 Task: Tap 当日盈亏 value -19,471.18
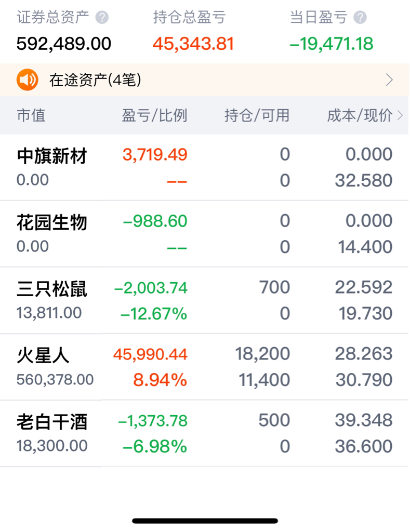(331, 44)
